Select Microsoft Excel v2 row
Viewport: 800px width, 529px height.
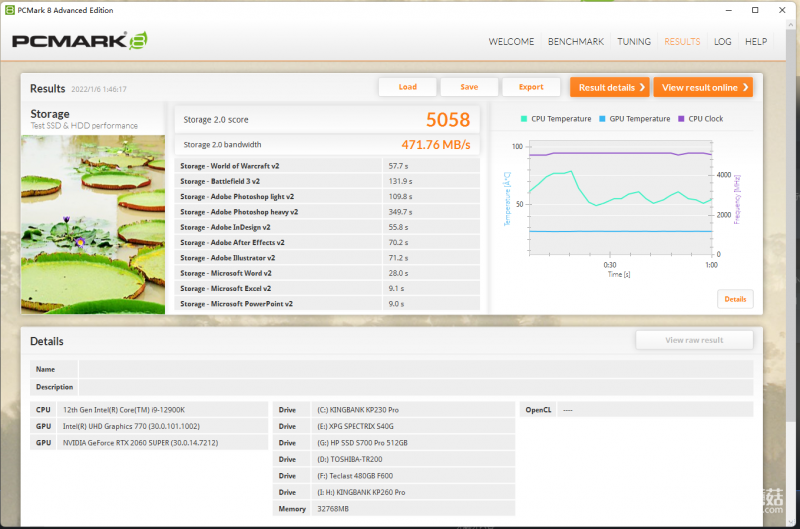(x=327, y=288)
